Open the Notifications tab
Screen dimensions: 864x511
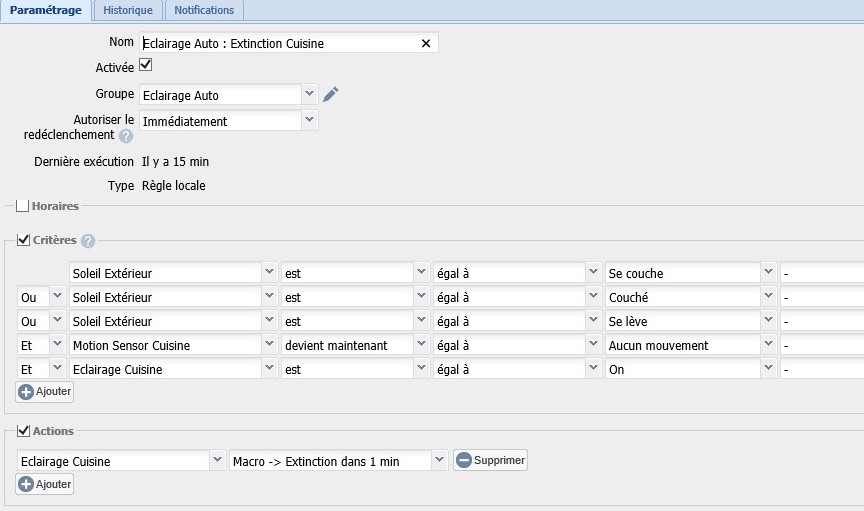(204, 10)
